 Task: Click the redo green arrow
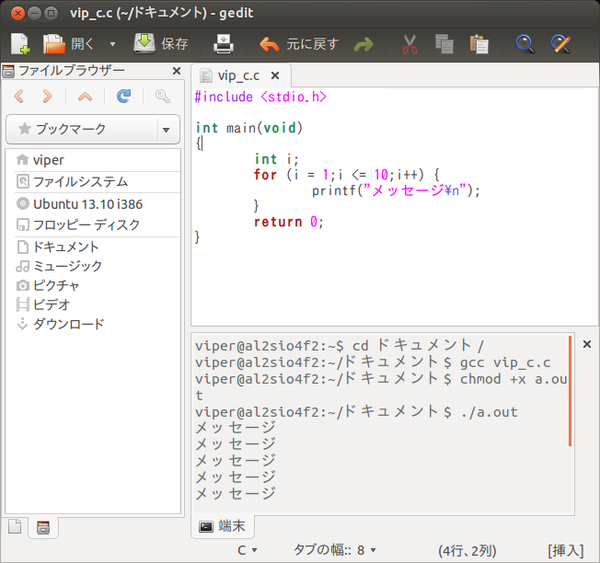click(x=364, y=44)
